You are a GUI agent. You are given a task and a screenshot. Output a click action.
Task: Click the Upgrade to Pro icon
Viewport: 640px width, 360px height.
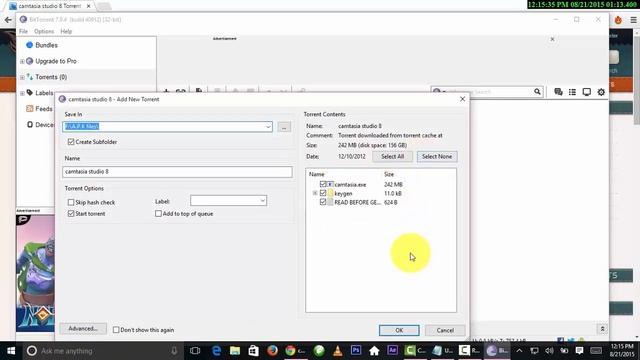point(29,61)
